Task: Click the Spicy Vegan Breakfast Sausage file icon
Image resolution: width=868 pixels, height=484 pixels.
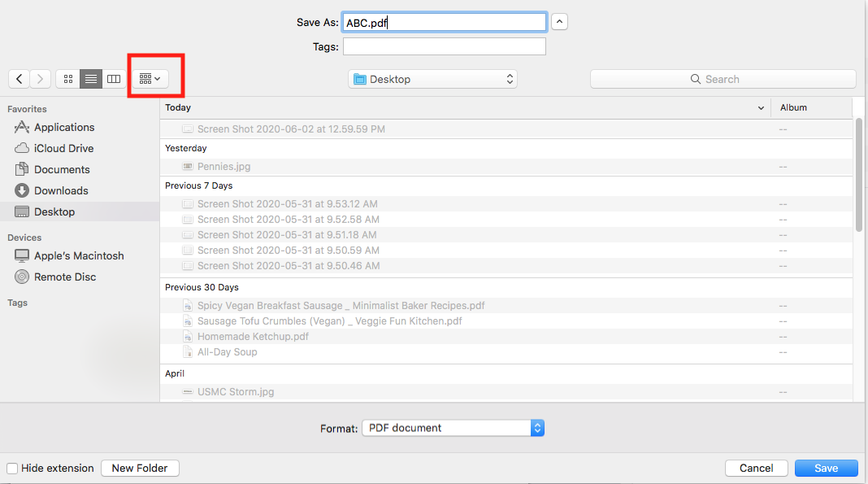Action: (x=188, y=306)
